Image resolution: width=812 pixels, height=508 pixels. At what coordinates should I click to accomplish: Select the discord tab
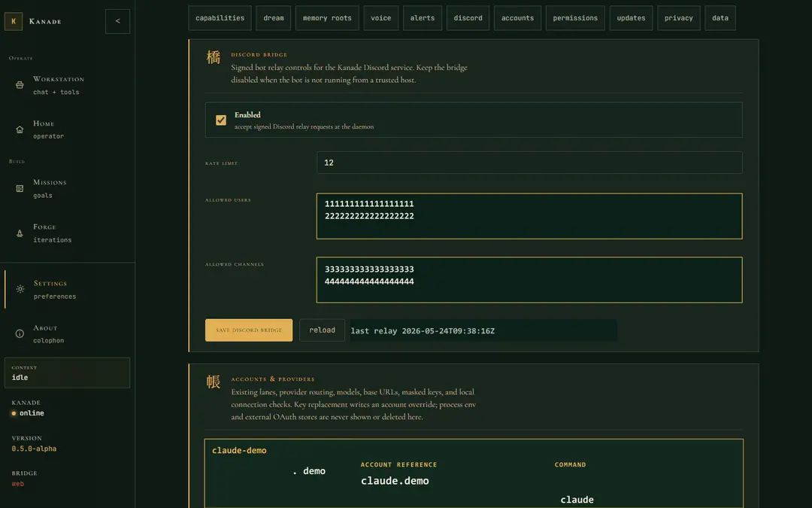[468, 18]
